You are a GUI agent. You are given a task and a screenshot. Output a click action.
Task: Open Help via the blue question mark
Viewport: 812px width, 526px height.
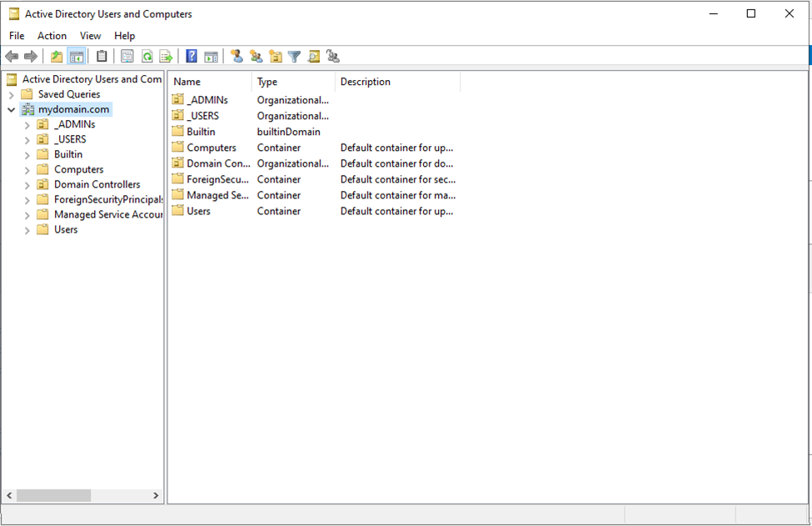[192, 57]
